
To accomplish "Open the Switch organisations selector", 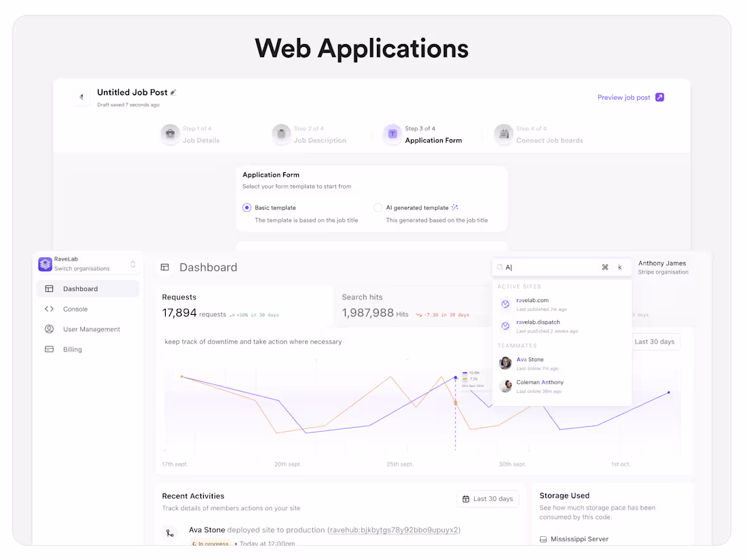I will [133, 263].
